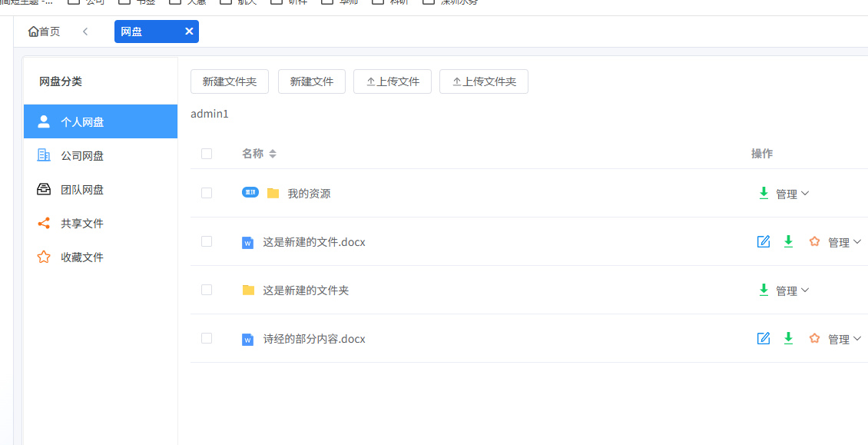Check the box for 这是新建的文件.docx
The height and width of the screenshot is (445, 868).
(207, 241)
